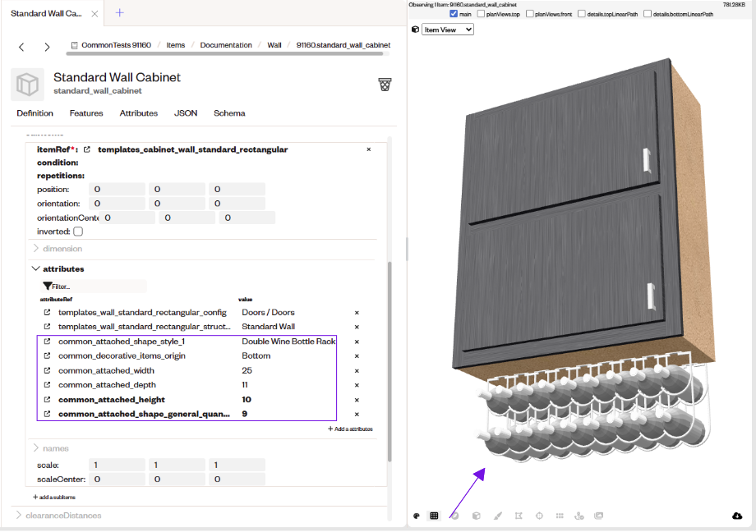Click the Items breadcrumb
The image size is (756, 532).
click(x=176, y=45)
